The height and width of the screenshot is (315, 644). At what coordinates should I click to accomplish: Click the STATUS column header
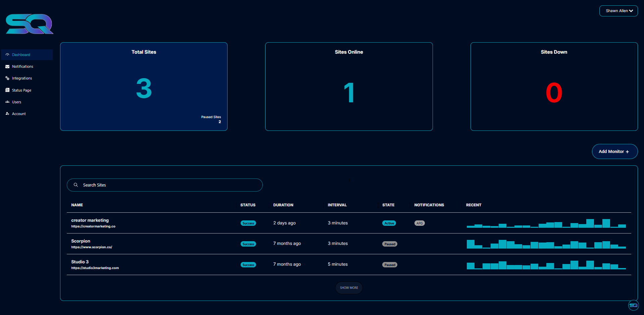(248, 205)
